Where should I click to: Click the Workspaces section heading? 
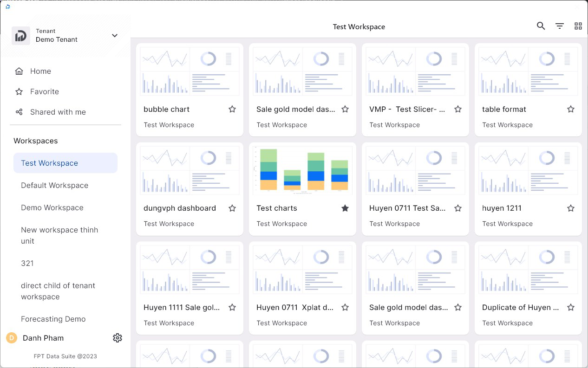pos(36,141)
